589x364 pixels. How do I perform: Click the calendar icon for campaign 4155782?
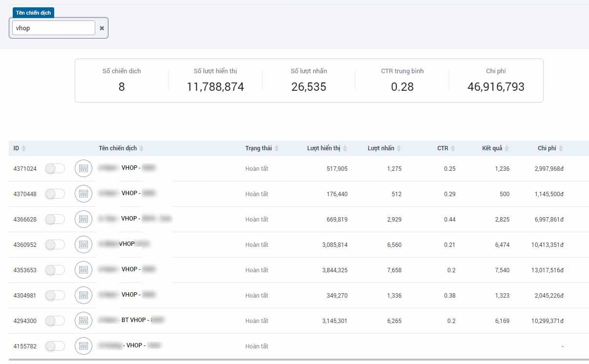pos(83,346)
